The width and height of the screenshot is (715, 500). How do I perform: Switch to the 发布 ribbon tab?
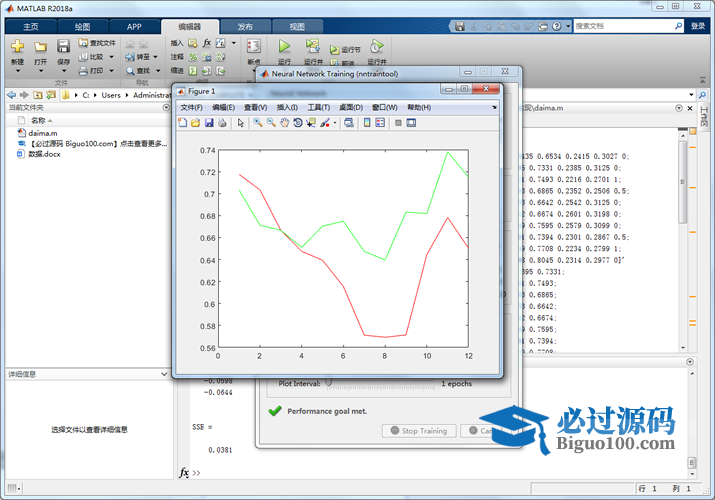(245, 27)
